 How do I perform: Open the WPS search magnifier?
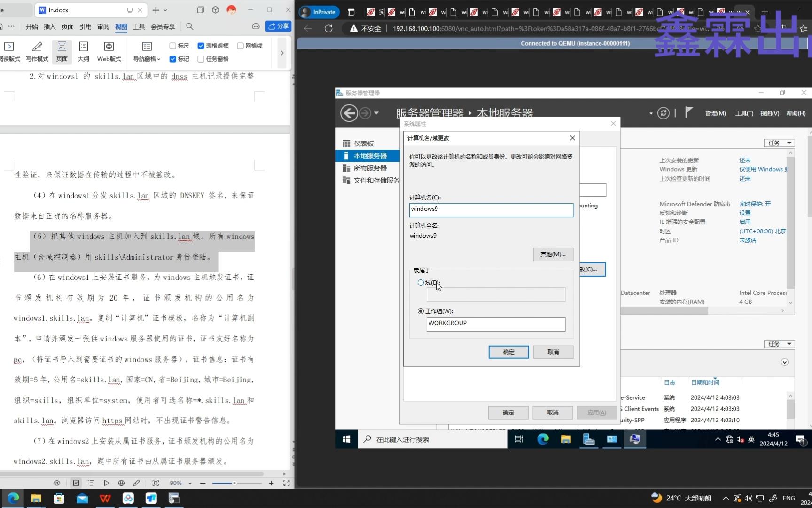190,26
